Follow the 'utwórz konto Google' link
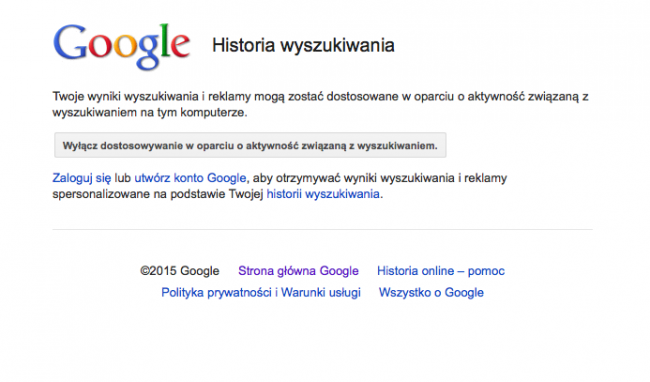Screen dimensions: 650x382 [190, 178]
